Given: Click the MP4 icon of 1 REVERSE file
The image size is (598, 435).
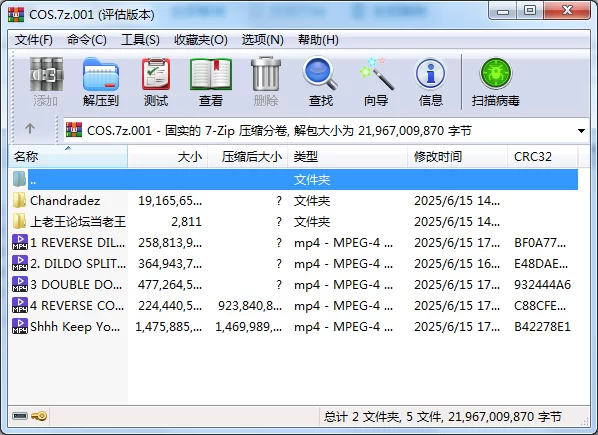Looking at the screenshot, I should [19, 242].
